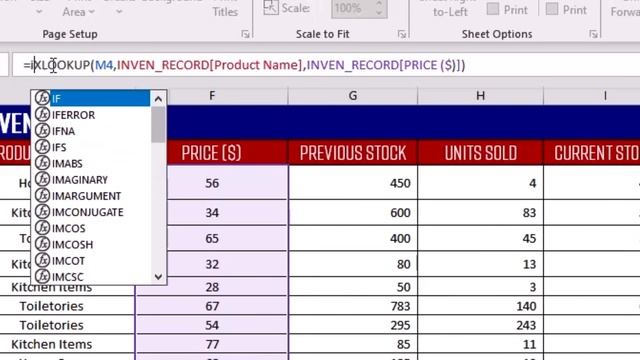Decrease Scale with the down stepper
The height and width of the screenshot is (360, 640).
[379, 13]
